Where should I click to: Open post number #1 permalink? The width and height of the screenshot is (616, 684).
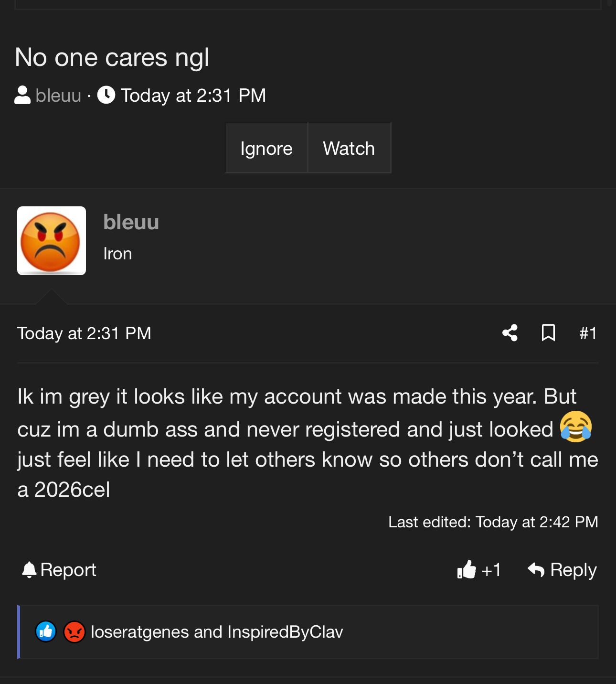click(588, 333)
